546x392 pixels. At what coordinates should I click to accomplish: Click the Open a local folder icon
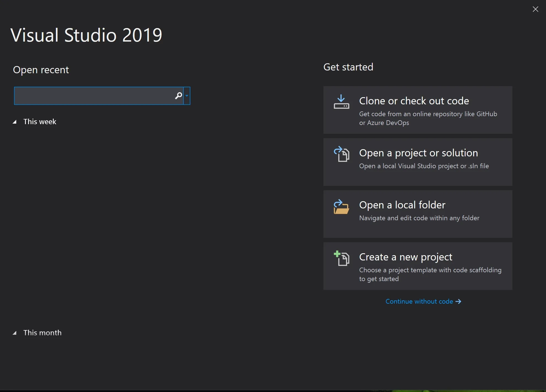341,206
